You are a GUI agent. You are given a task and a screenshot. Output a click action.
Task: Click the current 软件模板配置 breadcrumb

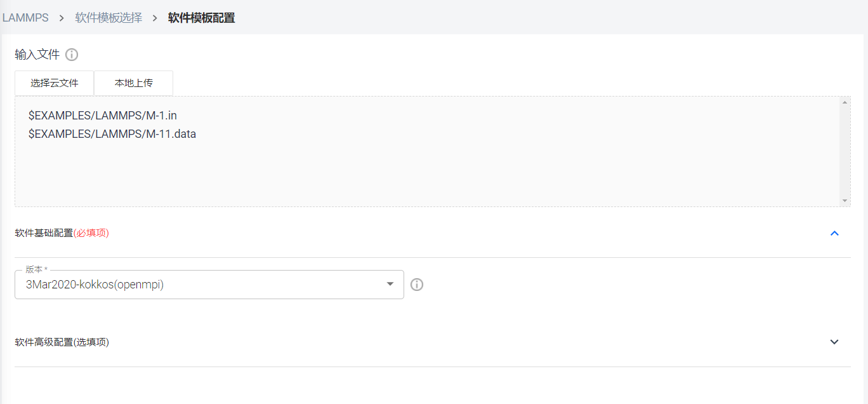201,18
